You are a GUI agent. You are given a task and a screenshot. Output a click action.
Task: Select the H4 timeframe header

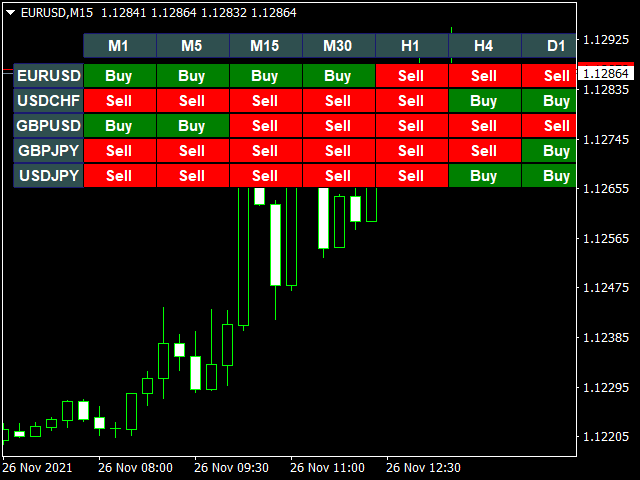click(x=485, y=46)
